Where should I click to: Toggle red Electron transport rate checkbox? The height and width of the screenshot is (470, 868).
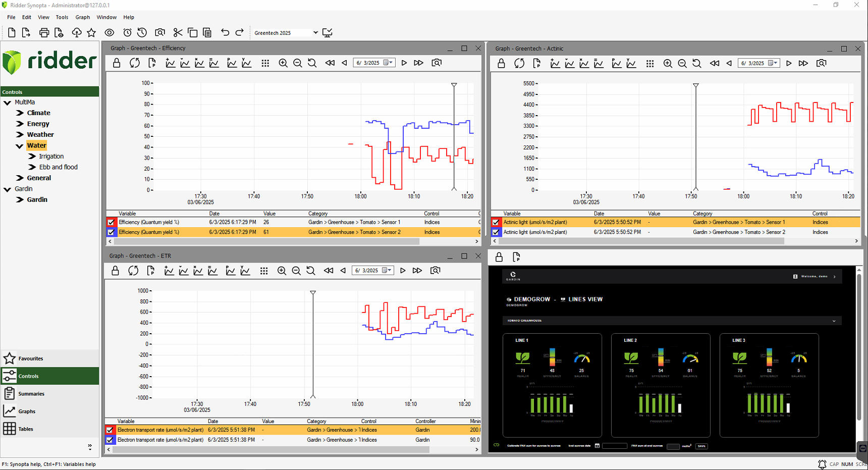(x=110, y=430)
